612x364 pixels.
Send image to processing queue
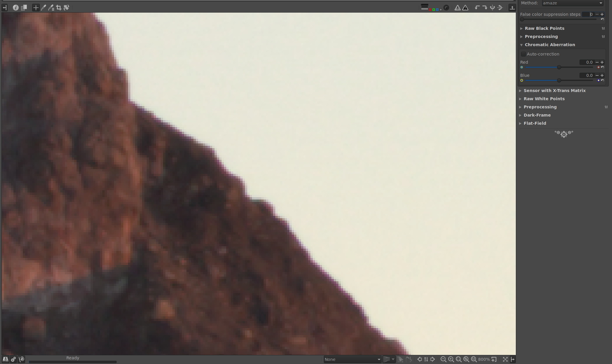[13, 359]
